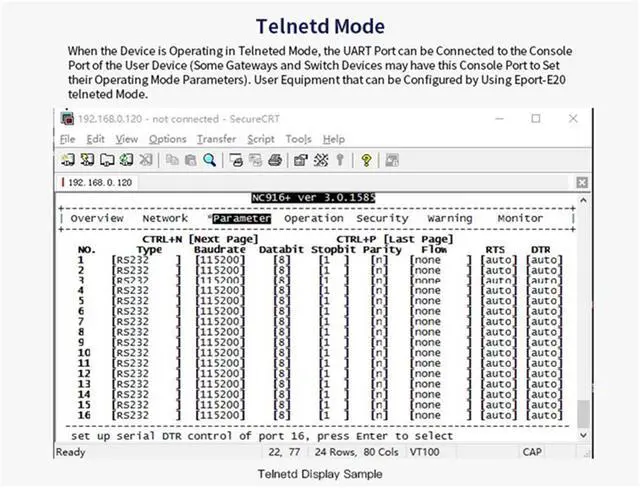The height and width of the screenshot is (488, 640).
Task: Click the NC916+ ver 3.0.1585 header
Action: click(313, 198)
